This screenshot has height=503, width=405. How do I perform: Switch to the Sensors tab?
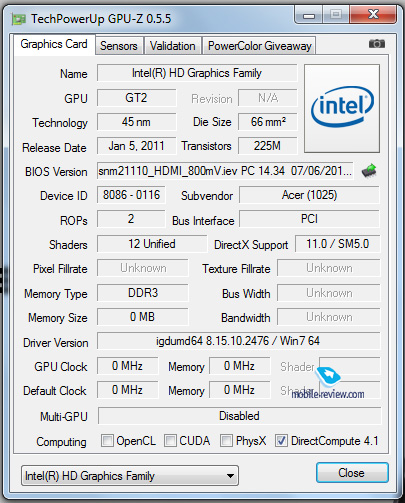(x=119, y=46)
